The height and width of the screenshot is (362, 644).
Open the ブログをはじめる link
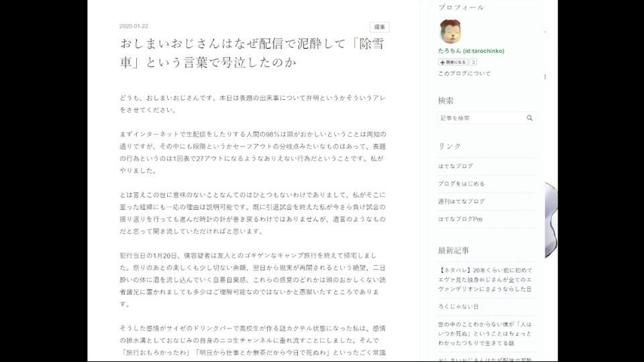point(462,184)
